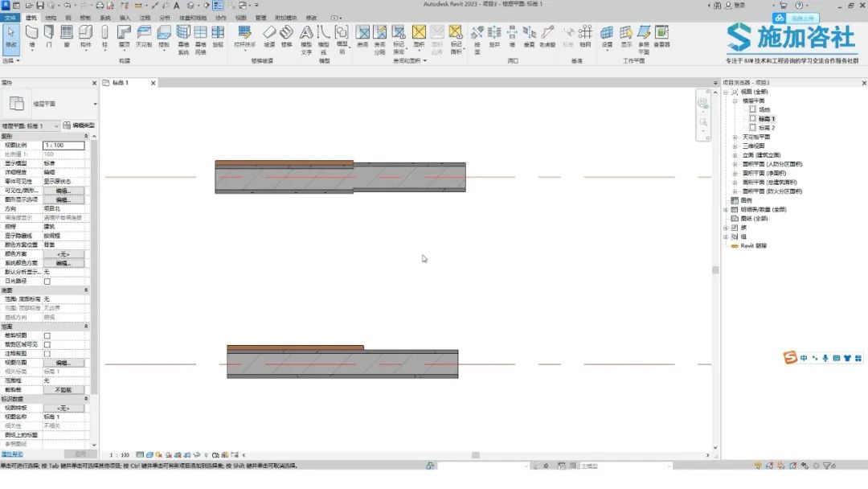
Task: Collapse the 图形 section in Properties panel
Action: [x=86, y=136]
